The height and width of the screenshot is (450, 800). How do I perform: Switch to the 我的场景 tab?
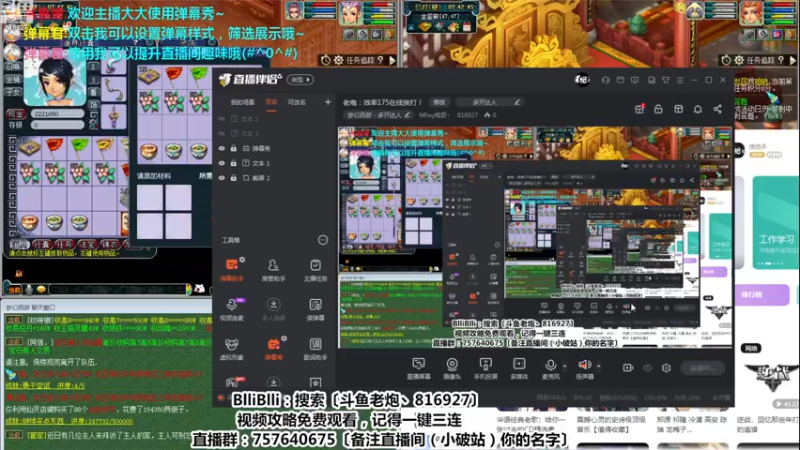[242, 102]
